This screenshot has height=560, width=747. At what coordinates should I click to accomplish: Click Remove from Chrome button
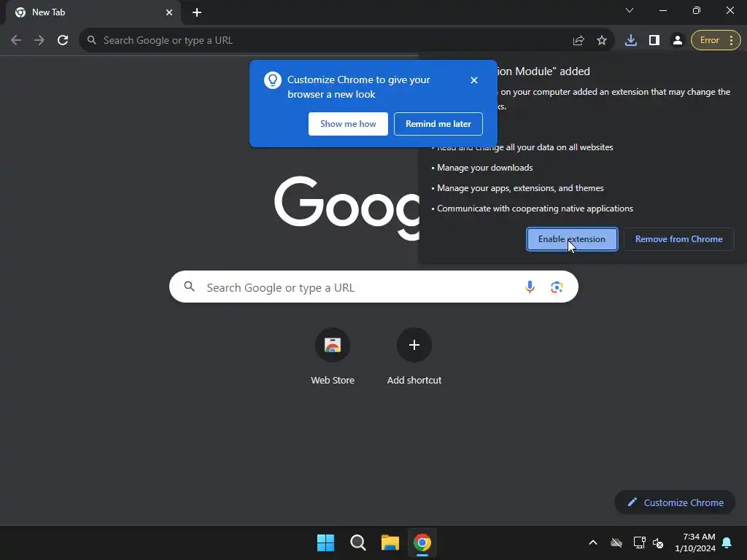679,239
